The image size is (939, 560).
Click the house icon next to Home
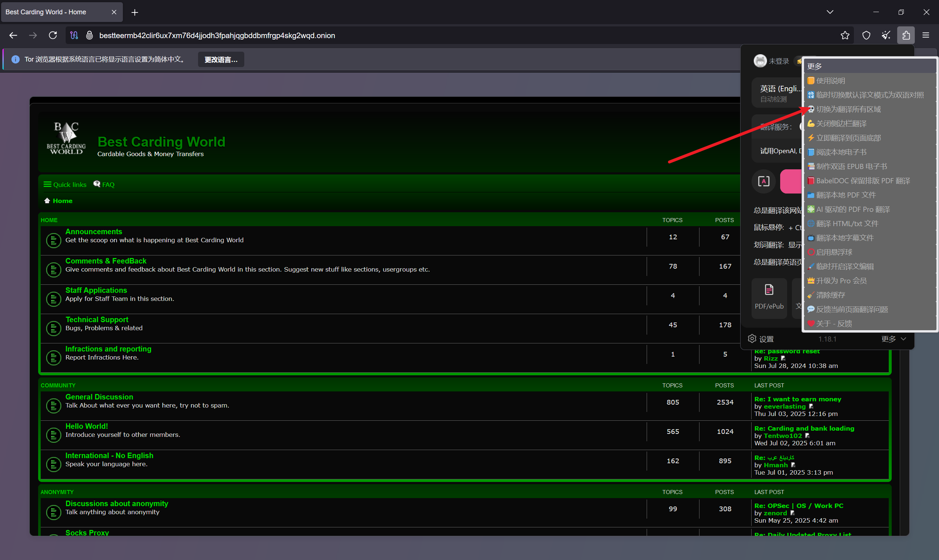click(x=47, y=201)
